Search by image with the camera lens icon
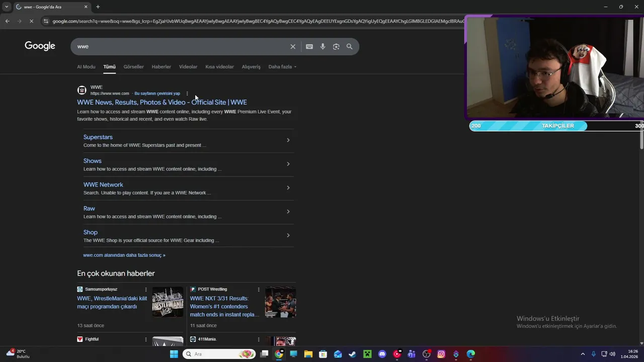Image resolution: width=644 pixels, height=362 pixels. click(336, 46)
